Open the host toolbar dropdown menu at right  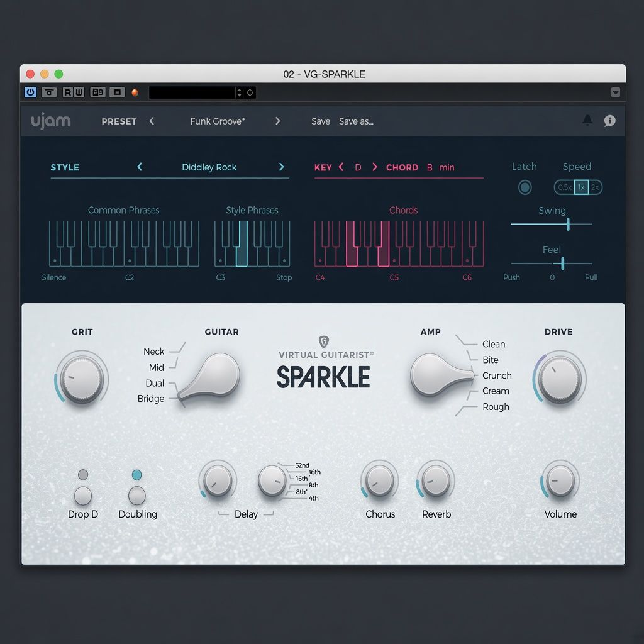pos(615,92)
